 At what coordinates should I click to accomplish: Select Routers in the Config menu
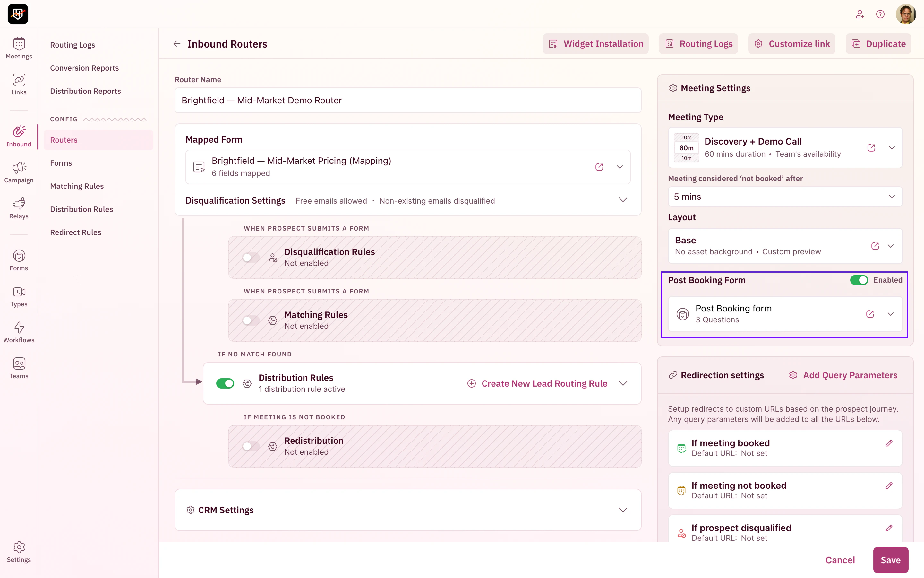98,140
